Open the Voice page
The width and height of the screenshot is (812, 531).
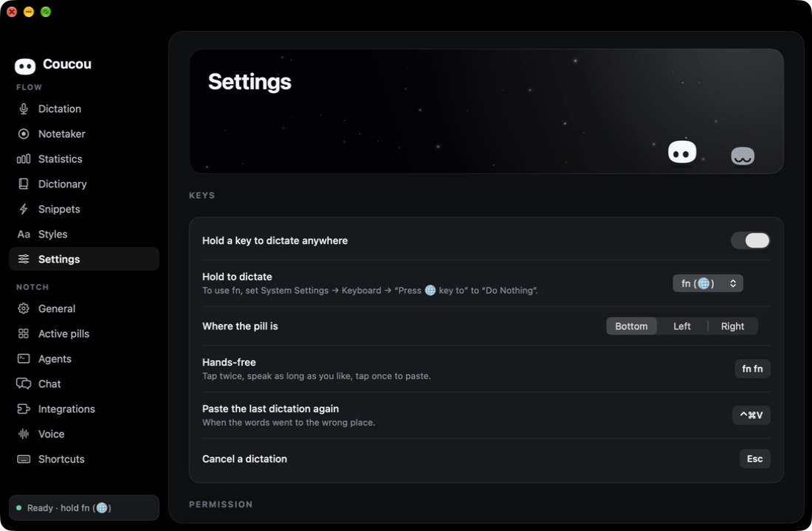[x=84, y=434]
